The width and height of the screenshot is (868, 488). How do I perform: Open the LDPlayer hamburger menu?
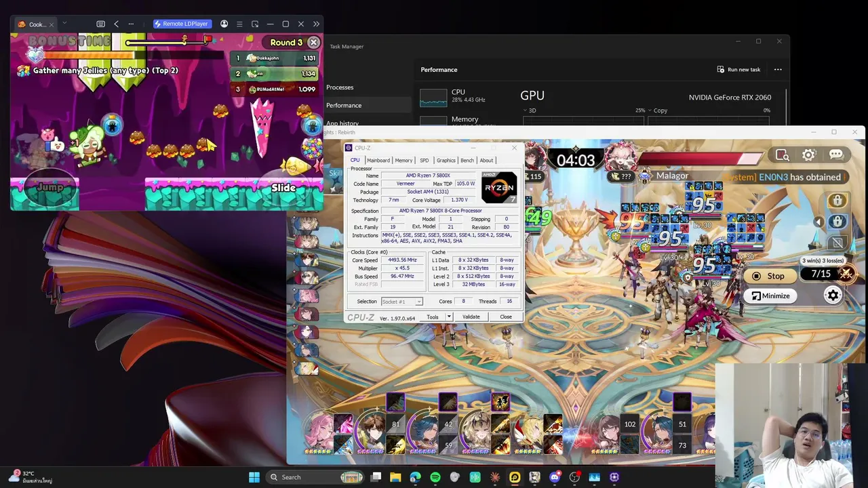tap(239, 24)
